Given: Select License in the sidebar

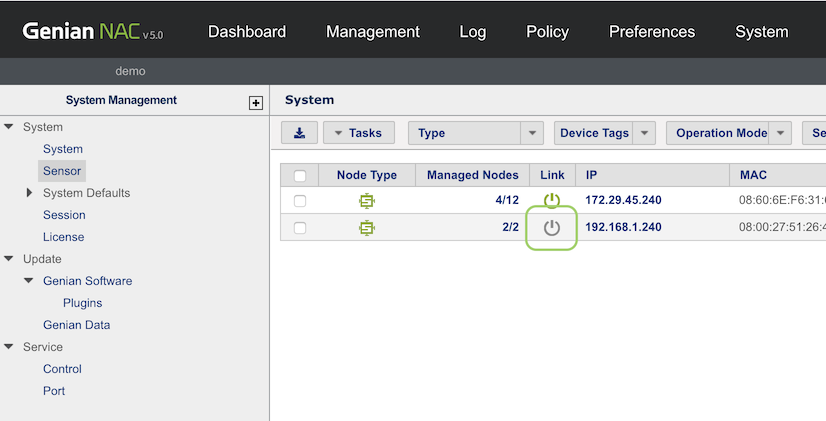Looking at the screenshot, I should [x=63, y=237].
